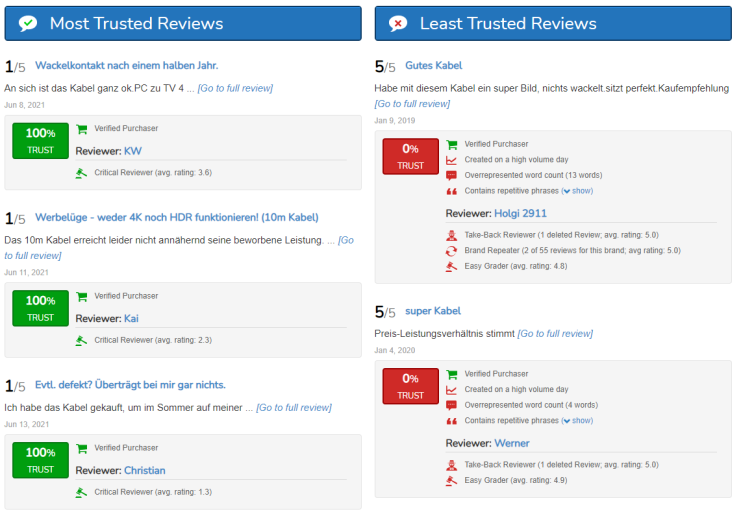This screenshot has height=518, width=754.
Task: Open the Gutes Kabel review title
Action: 433,65
